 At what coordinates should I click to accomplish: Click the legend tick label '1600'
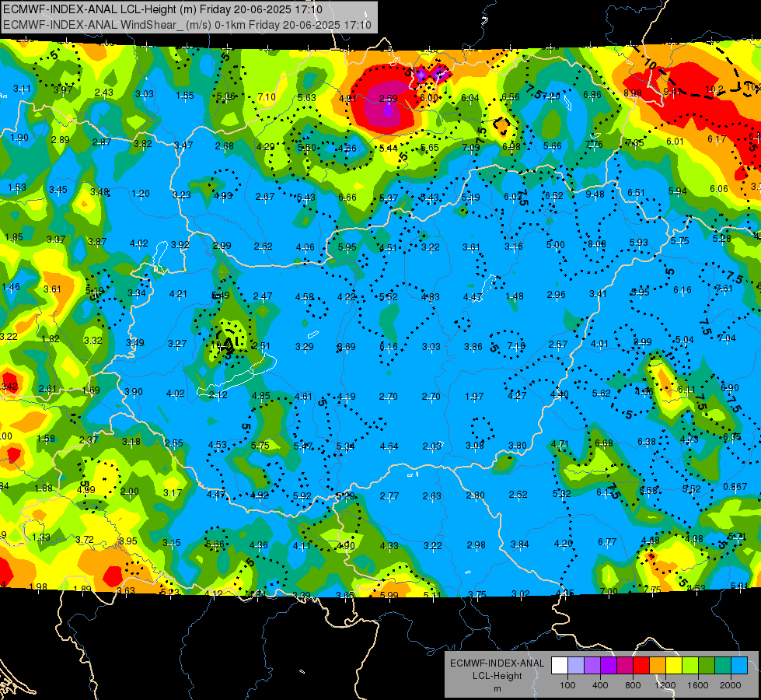[697, 685]
